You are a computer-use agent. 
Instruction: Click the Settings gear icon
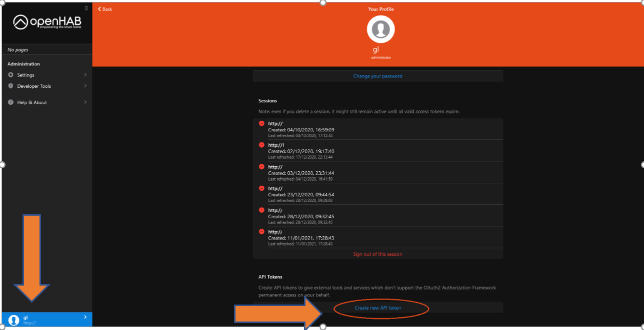click(11, 75)
